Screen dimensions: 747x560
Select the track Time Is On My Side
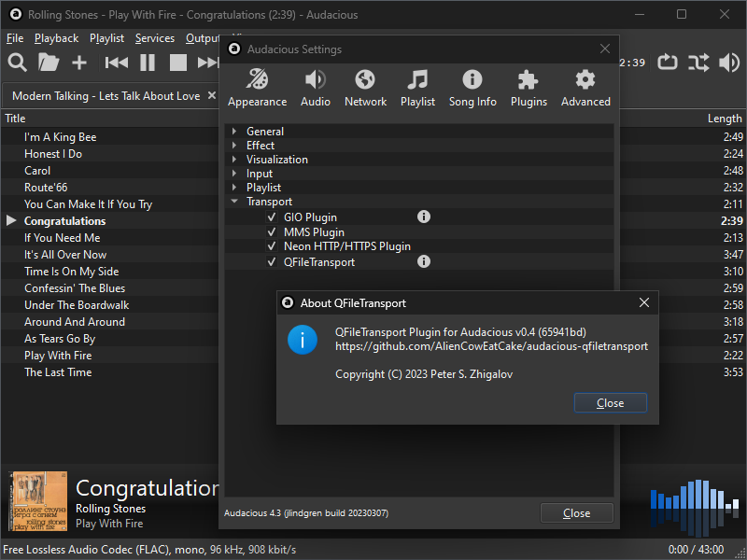(x=72, y=272)
